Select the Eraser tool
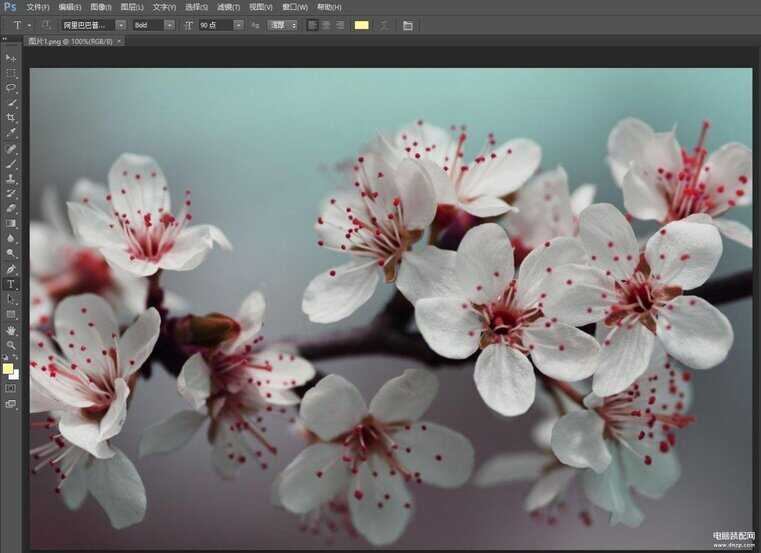761x553 pixels. click(x=11, y=208)
